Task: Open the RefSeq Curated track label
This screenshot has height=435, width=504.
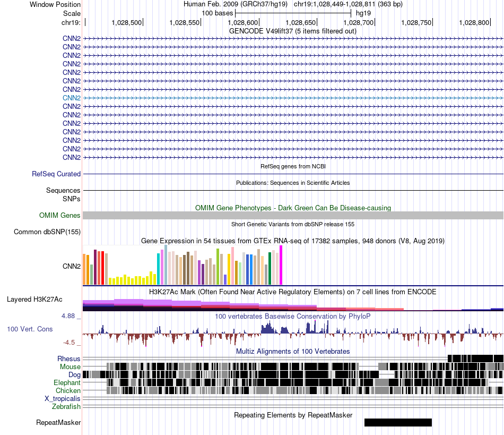Action: 56,174
